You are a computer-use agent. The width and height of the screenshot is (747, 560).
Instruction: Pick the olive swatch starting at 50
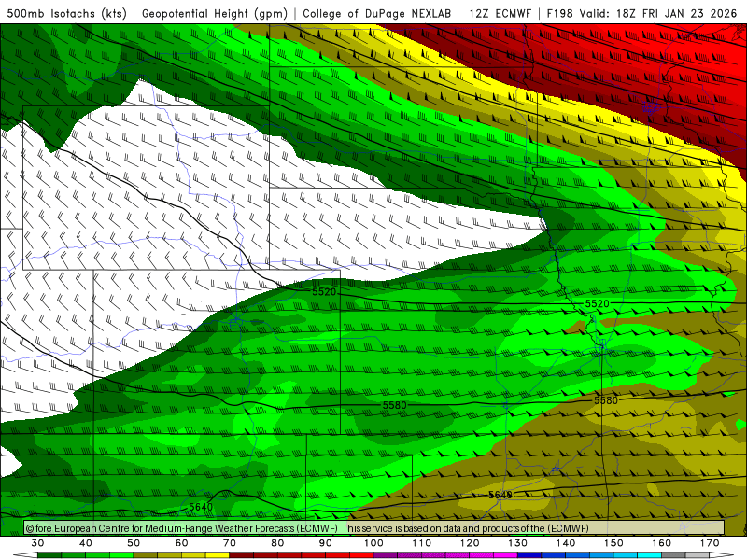coord(146,555)
